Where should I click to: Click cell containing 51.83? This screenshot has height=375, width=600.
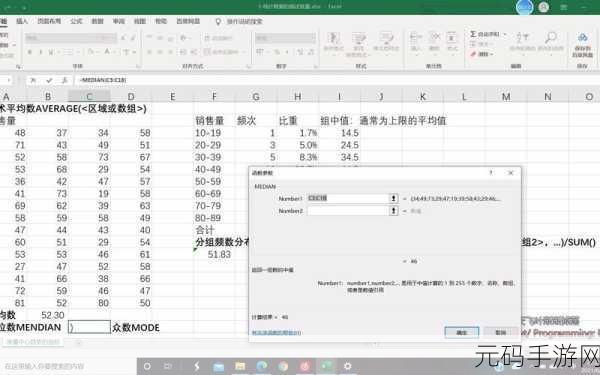214,254
